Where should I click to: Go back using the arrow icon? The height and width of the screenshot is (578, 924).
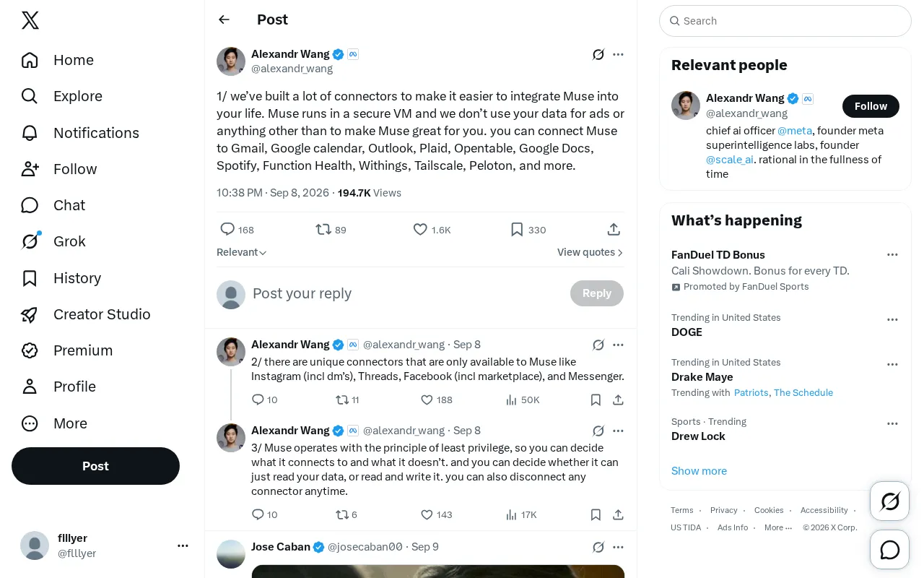pyautogui.click(x=224, y=20)
